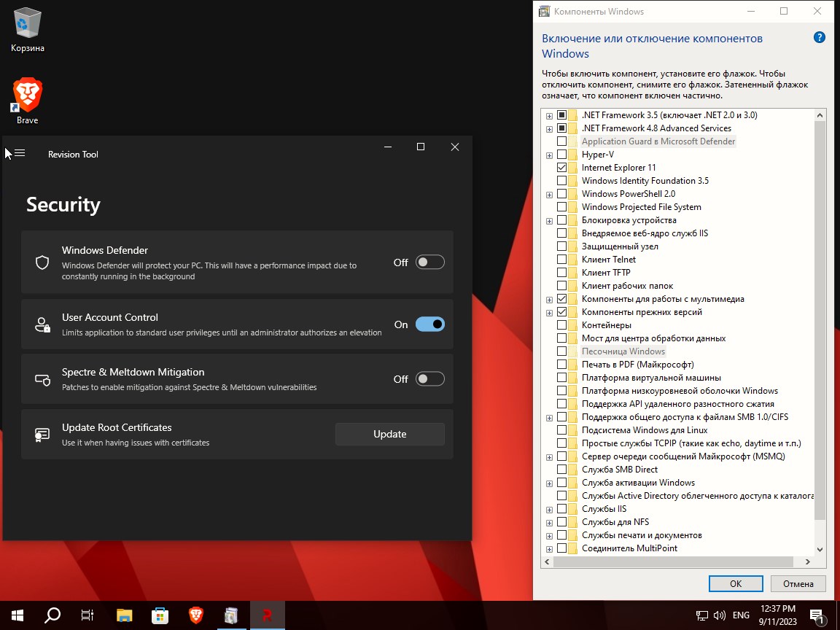Open the Revision Tool taskbar icon
Viewport: 840px width, 630px height.
[x=267, y=615]
